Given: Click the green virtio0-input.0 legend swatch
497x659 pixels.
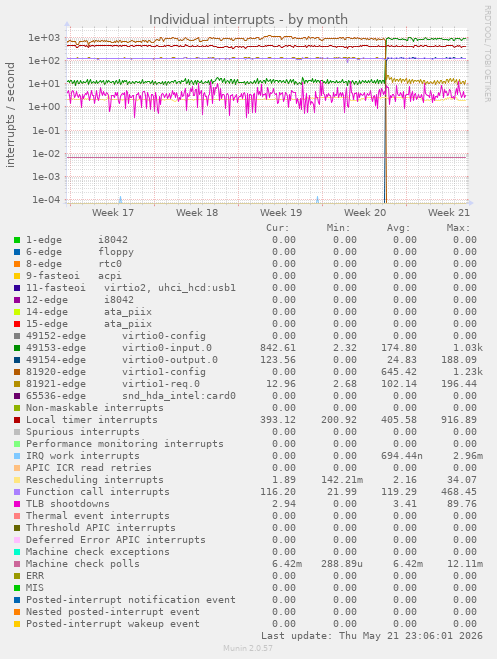Looking at the screenshot, I should tap(17, 348).
